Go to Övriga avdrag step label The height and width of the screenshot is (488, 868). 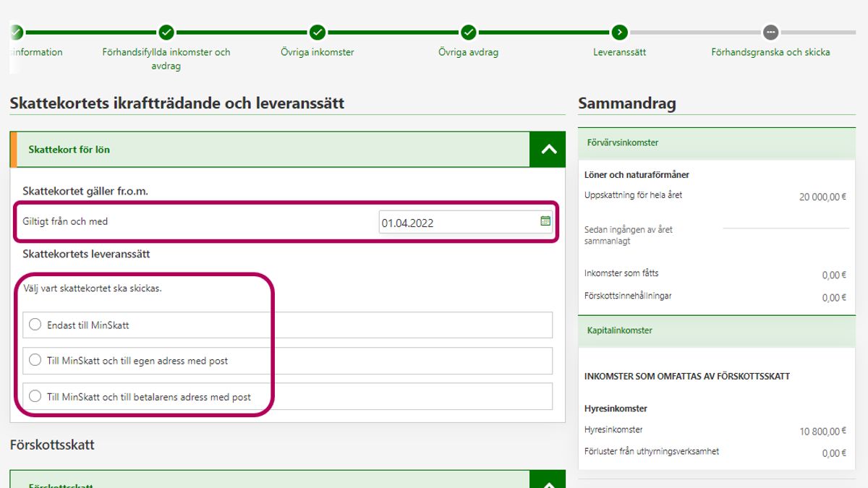click(468, 53)
